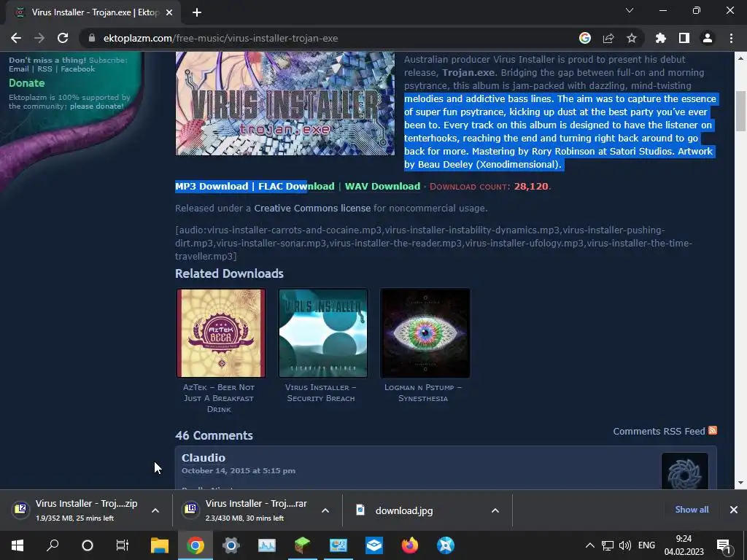Open notification center icon
The width and height of the screenshot is (747, 560).
tap(723, 545)
